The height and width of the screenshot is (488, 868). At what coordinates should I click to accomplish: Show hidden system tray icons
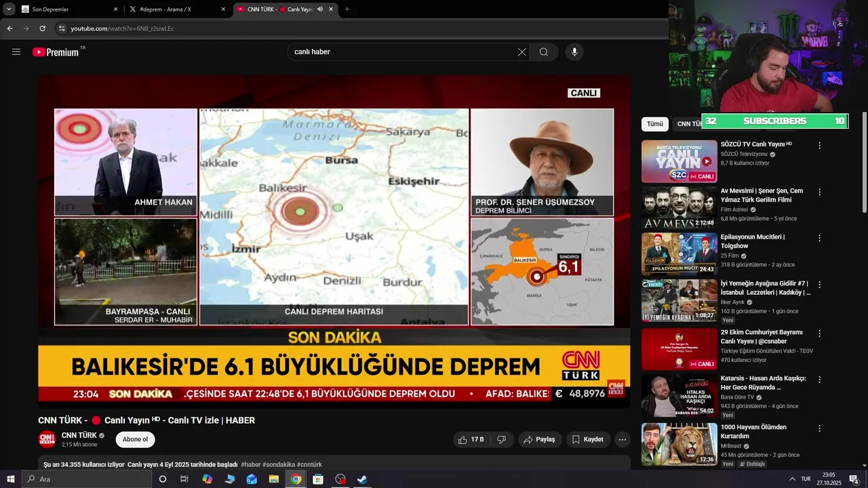pyautogui.click(x=792, y=479)
